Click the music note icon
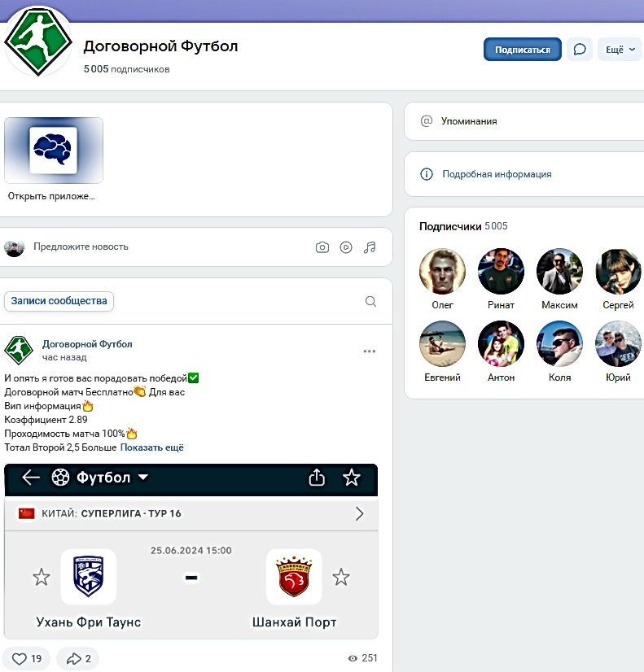This screenshot has width=644, height=672. (370, 247)
